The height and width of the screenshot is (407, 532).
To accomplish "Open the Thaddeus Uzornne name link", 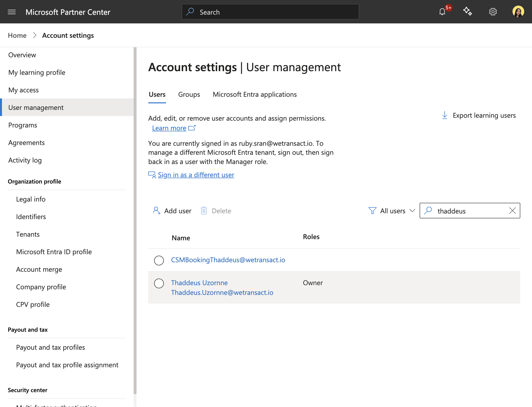I will coord(199,283).
